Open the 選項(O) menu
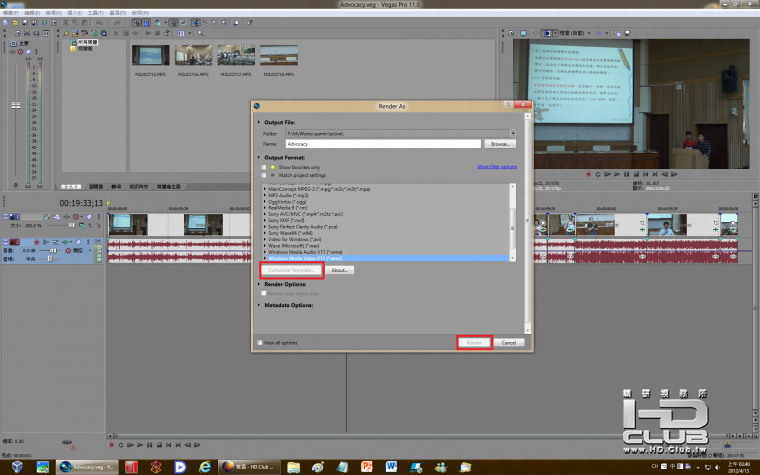Screen dimensions: 760x475 tap(118, 13)
